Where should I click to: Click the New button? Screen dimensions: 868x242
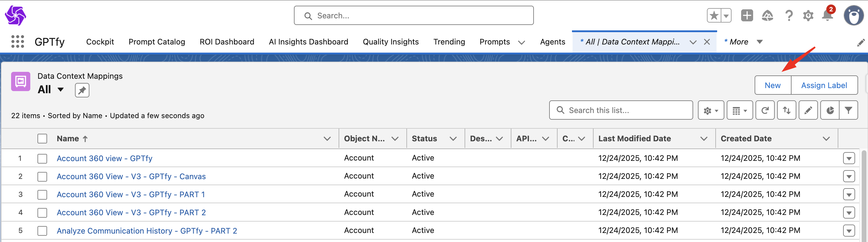772,85
